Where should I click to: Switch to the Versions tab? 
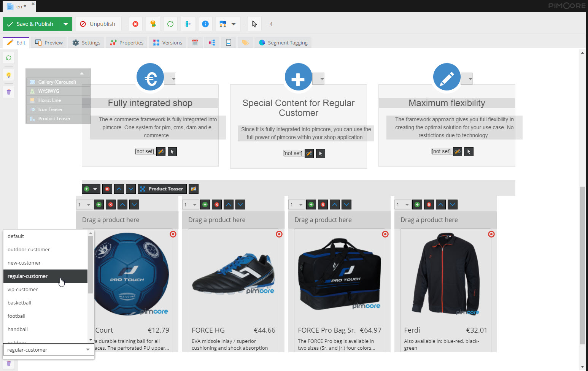(x=168, y=43)
